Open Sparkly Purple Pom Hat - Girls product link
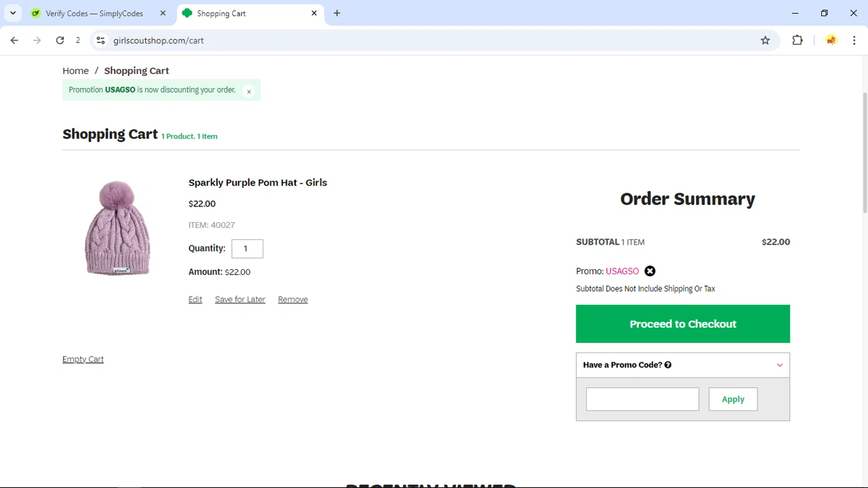The width and height of the screenshot is (868, 488). pos(258,182)
